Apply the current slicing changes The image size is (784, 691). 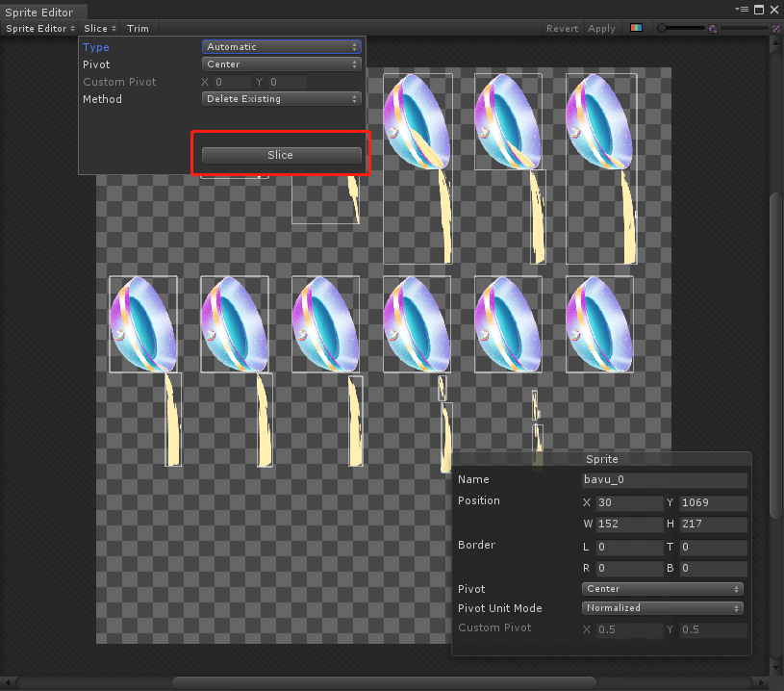pyautogui.click(x=601, y=28)
